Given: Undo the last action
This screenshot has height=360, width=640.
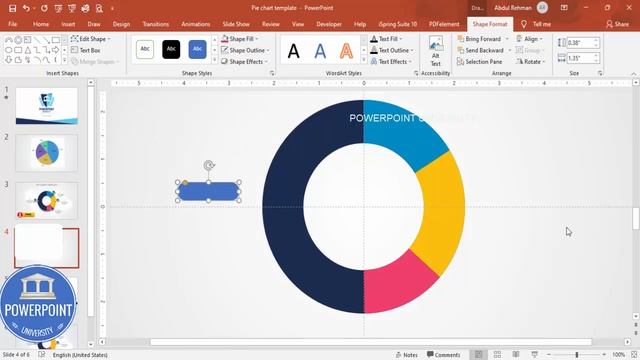Looking at the screenshot, I should (x=26, y=8).
